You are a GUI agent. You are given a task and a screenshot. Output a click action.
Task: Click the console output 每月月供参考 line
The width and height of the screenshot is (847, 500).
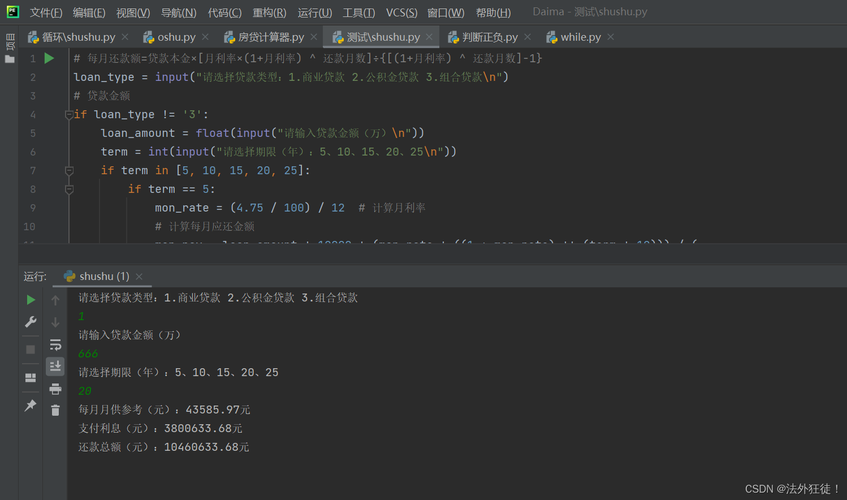click(x=164, y=410)
